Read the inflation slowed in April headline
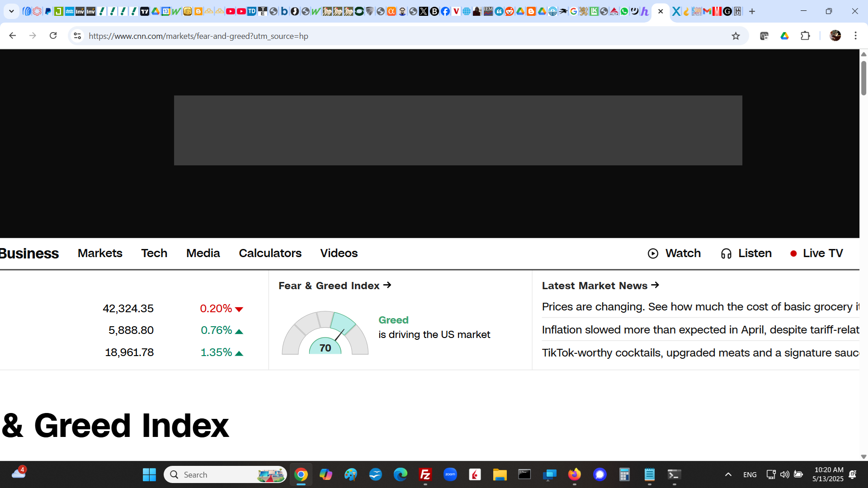This screenshot has width=868, height=488. tap(700, 330)
